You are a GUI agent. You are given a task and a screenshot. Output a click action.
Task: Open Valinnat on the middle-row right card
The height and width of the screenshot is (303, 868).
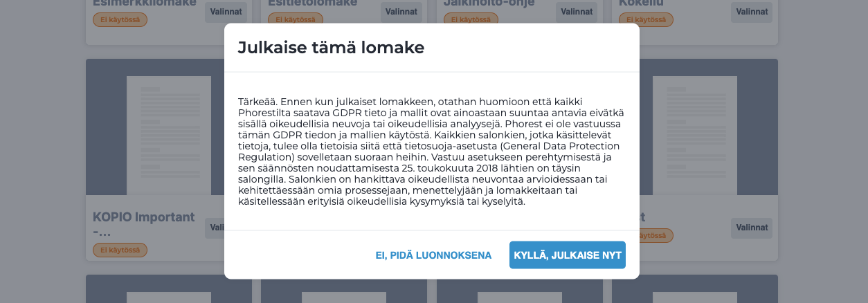tap(751, 228)
